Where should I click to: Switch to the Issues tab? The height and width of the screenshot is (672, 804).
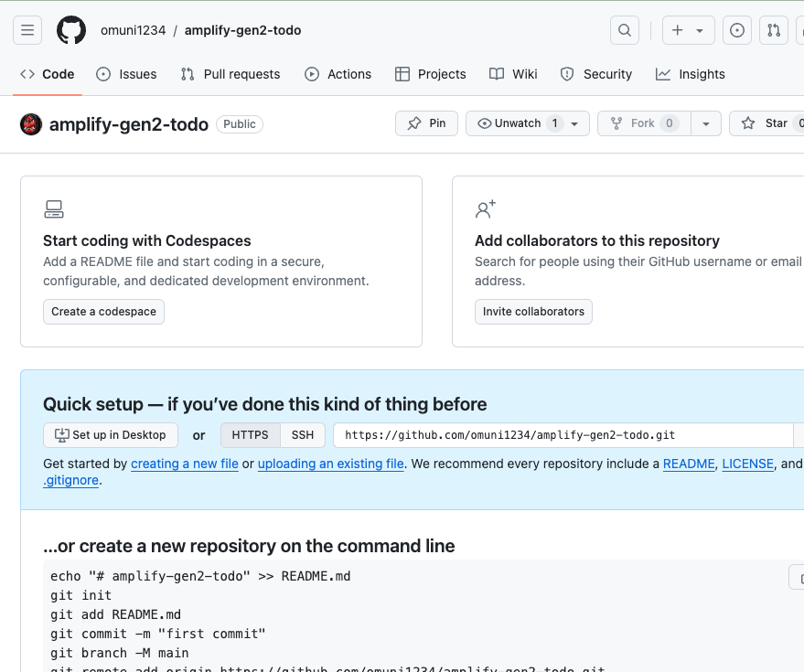coord(126,74)
